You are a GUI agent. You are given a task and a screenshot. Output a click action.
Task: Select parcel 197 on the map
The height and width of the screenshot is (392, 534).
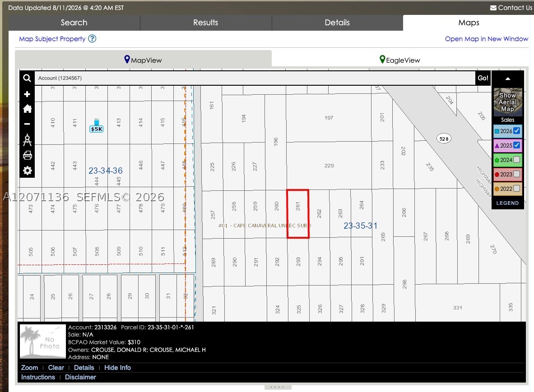click(329, 118)
